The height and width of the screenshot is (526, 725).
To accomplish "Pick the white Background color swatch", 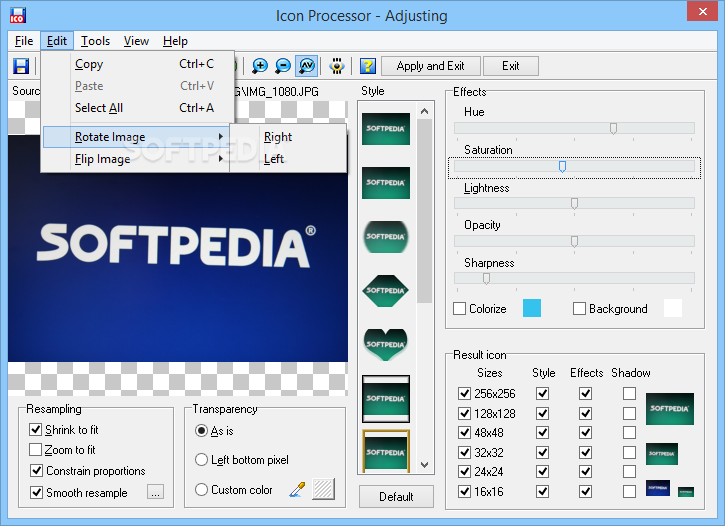I will (x=673, y=308).
